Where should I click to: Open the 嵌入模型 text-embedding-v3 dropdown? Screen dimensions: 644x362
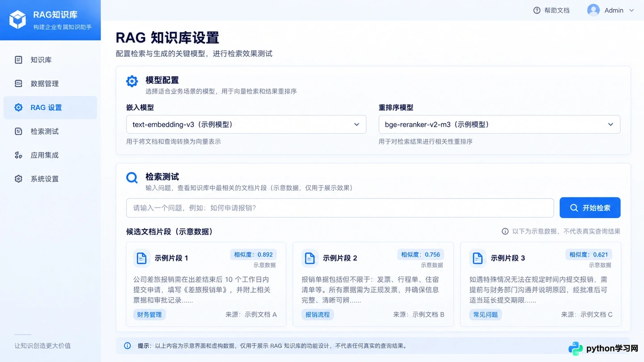click(246, 124)
